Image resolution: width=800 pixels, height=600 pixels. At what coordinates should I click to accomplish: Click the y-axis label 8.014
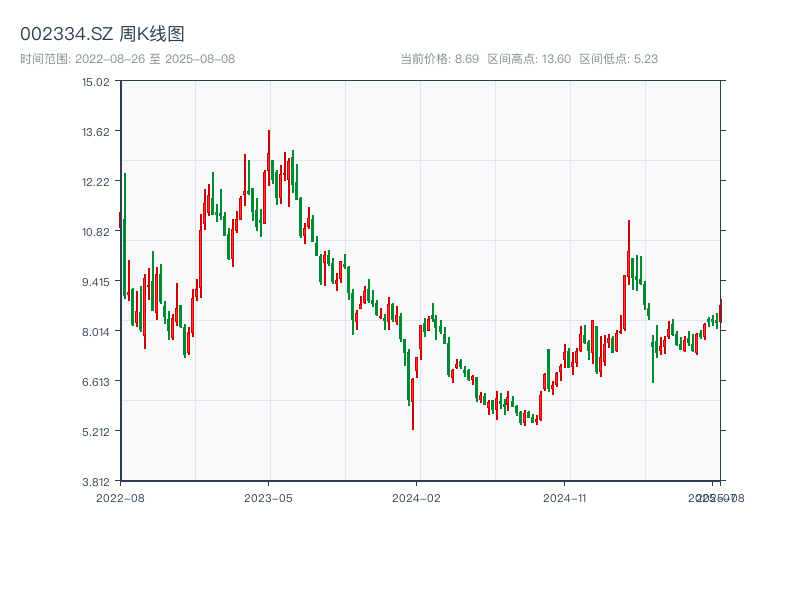click(x=95, y=332)
